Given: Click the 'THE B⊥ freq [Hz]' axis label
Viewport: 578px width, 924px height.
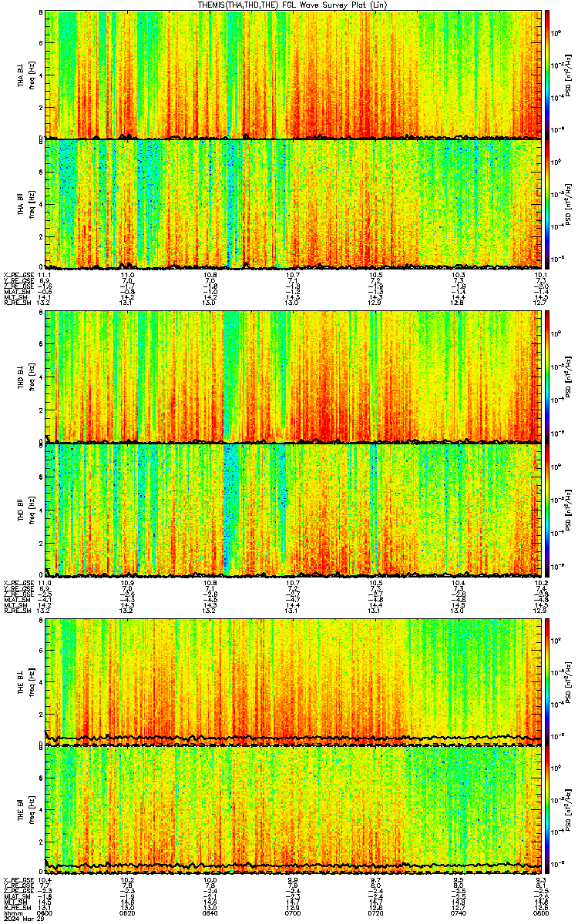Looking at the screenshot, I should pos(25,682).
